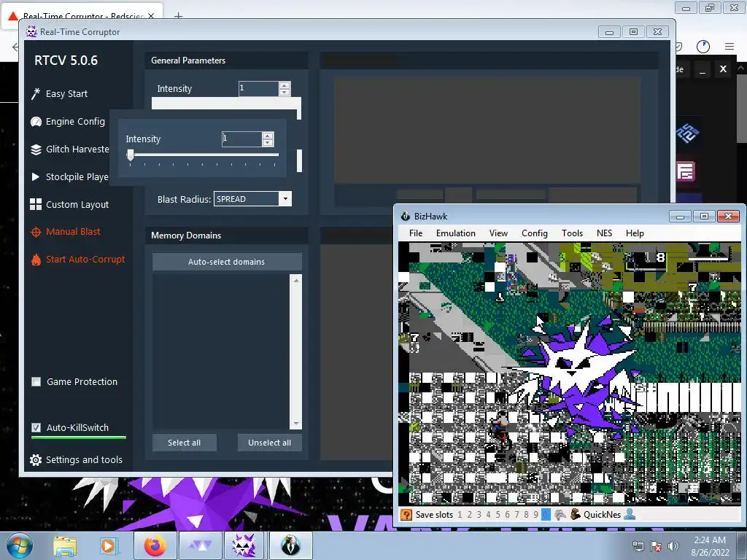This screenshot has width=747, height=560.
Task: Open BizHawk Config menu
Action: 535,233
